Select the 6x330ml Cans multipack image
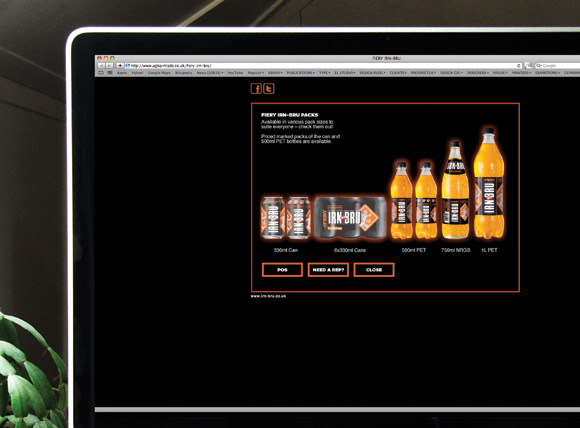The width and height of the screenshot is (580, 428). (350, 218)
